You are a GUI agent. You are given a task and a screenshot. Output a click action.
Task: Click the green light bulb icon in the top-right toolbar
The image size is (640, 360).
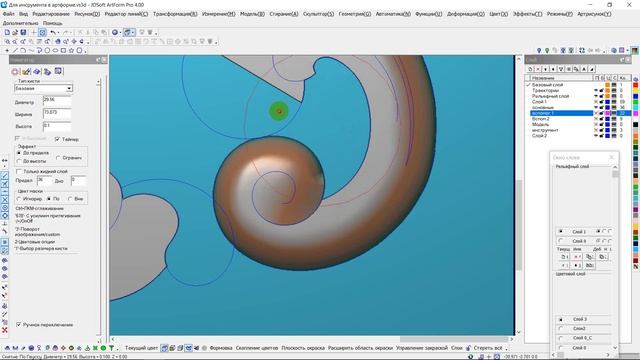[547, 50]
